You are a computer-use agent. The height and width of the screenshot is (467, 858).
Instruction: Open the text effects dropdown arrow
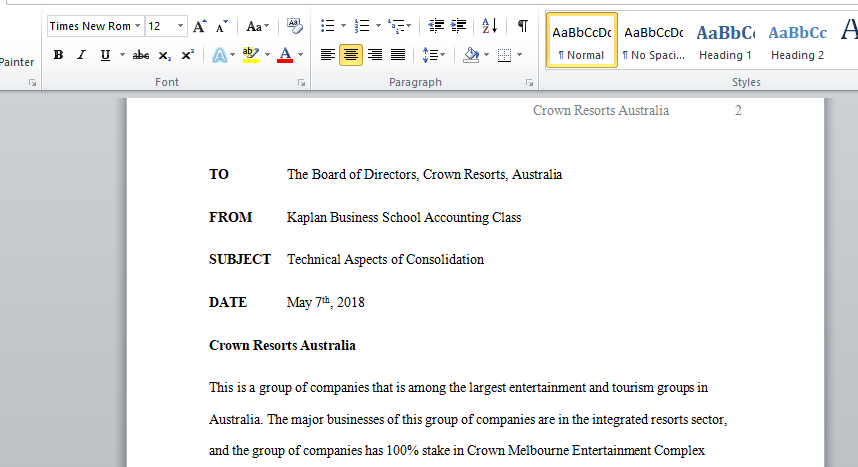233,55
